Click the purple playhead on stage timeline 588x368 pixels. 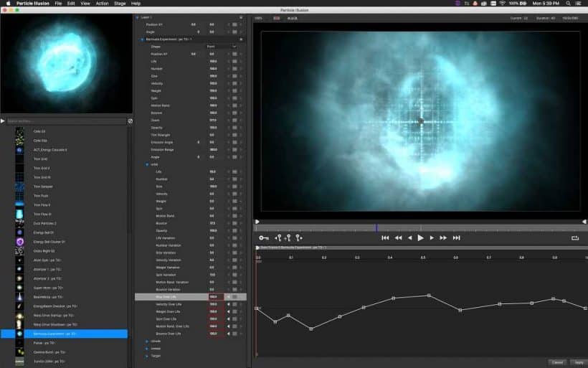click(376, 227)
